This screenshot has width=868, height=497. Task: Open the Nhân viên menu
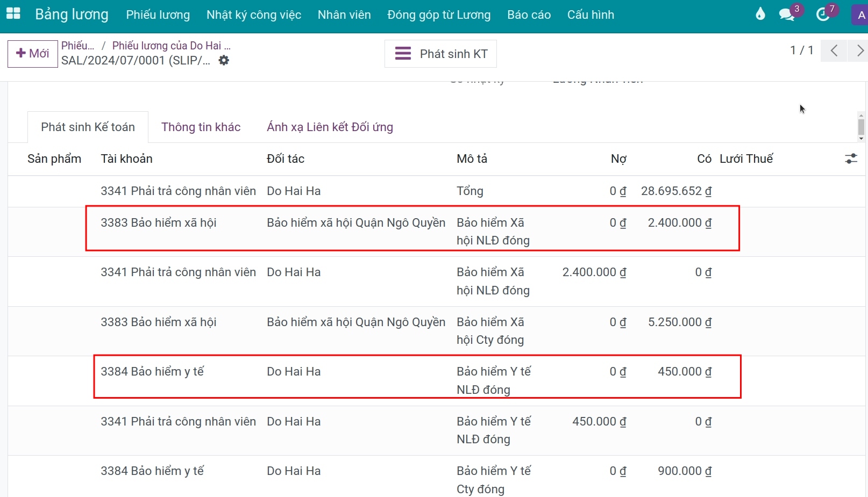tap(344, 15)
